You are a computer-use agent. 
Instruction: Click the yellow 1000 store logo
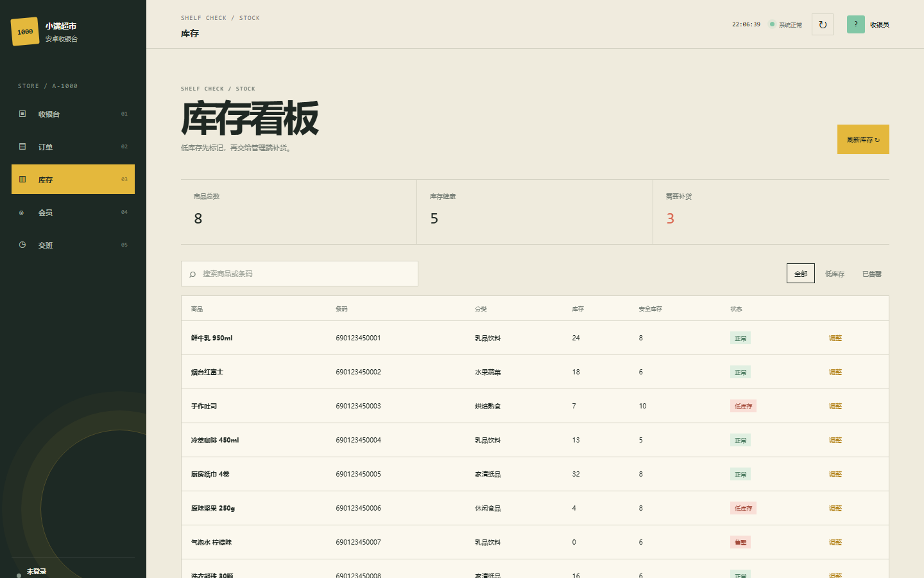[25, 31]
